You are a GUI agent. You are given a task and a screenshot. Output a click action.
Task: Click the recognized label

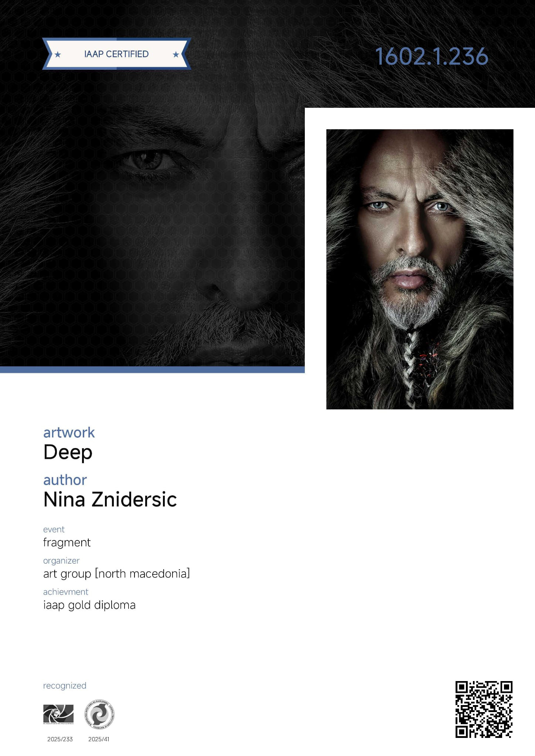[65, 685]
